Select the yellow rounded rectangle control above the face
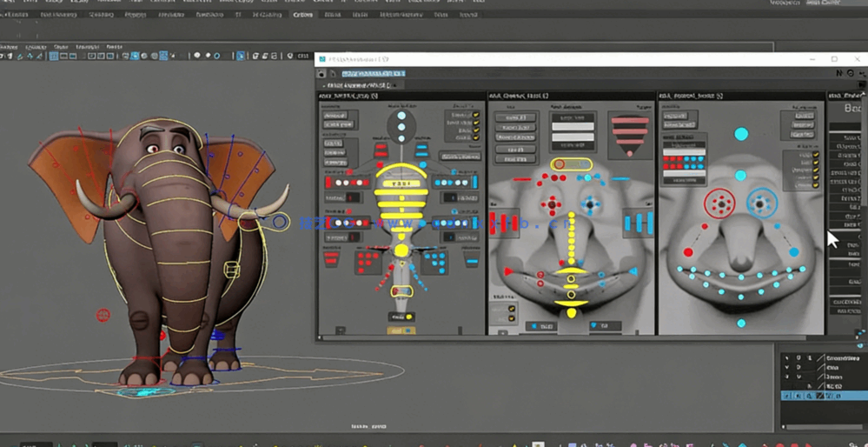This screenshot has width=868, height=447. 572,164
